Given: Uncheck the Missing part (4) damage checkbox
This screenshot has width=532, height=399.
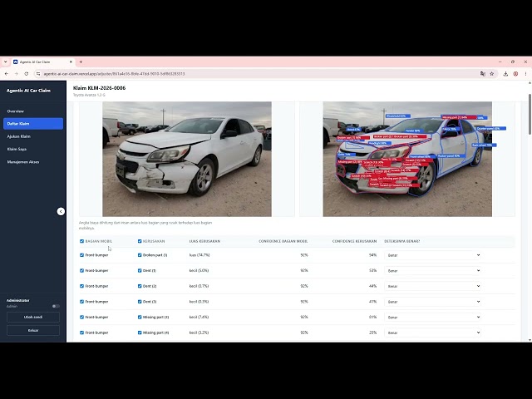Looking at the screenshot, I should point(140,332).
